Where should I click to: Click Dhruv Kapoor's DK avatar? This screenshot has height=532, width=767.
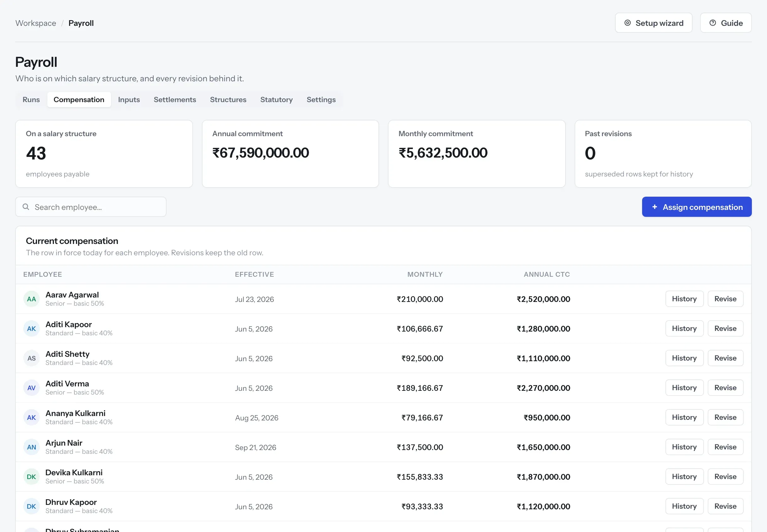click(x=31, y=507)
